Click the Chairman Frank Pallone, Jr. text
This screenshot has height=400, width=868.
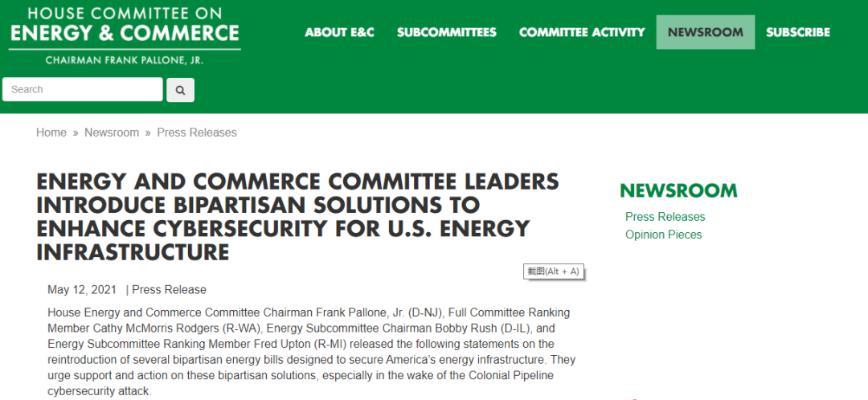point(124,59)
